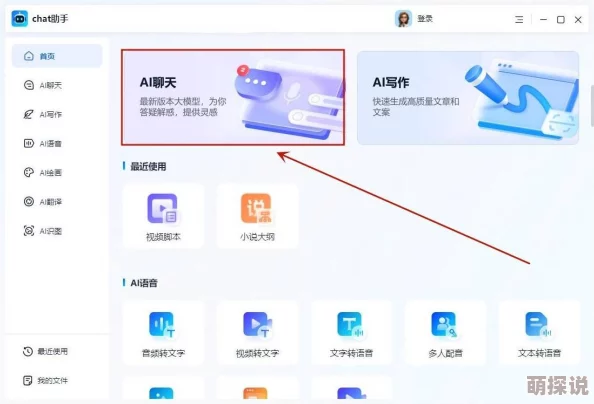Click the 音频转文字 label
The height and width of the screenshot is (404, 594).
tap(163, 353)
